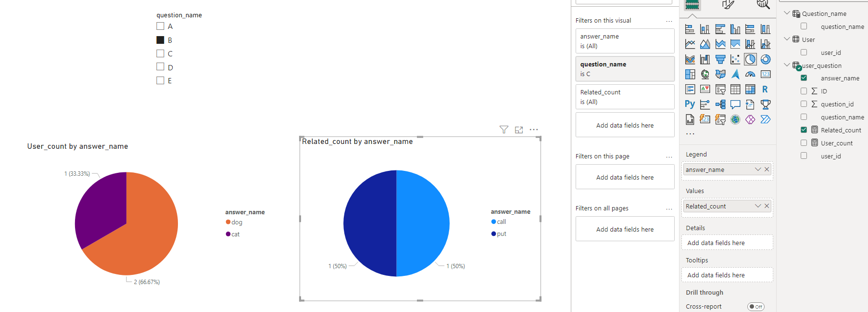Expand the question_name is C filter card
Screen dimensions: 868x312
[625, 69]
